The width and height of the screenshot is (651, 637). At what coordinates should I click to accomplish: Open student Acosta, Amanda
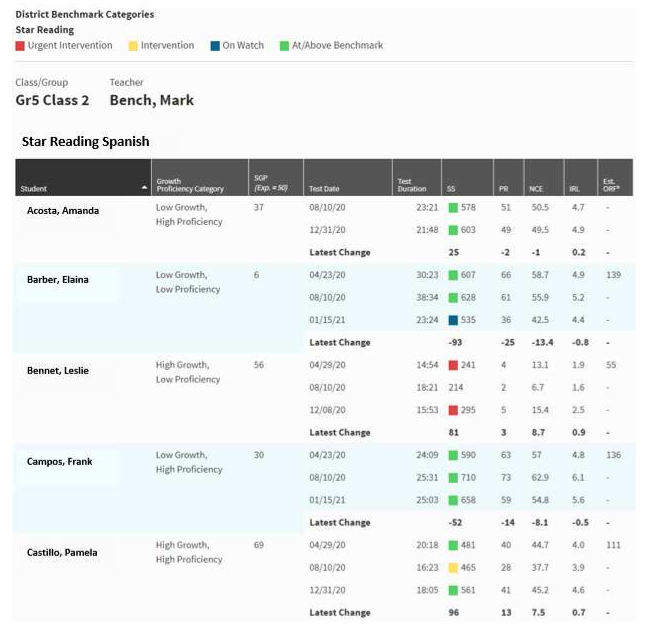click(x=63, y=211)
